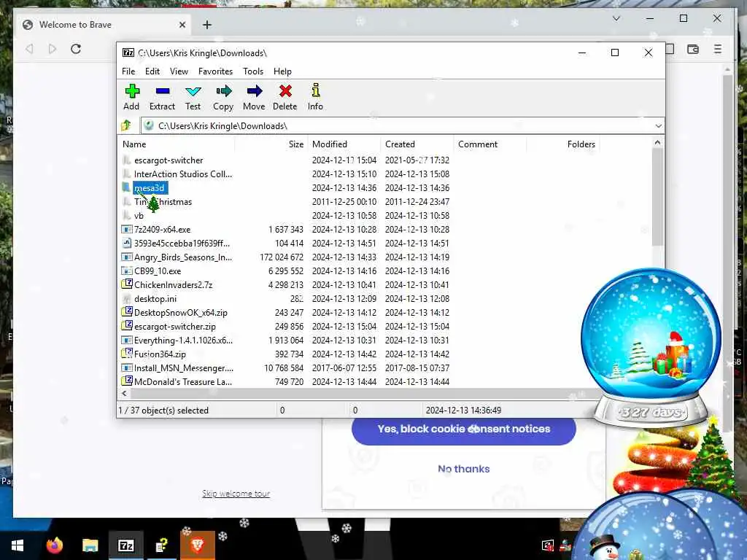Image resolution: width=747 pixels, height=560 pixels.
Task: Click Skip welcome tour link in Brave
Action: point(236,494)
